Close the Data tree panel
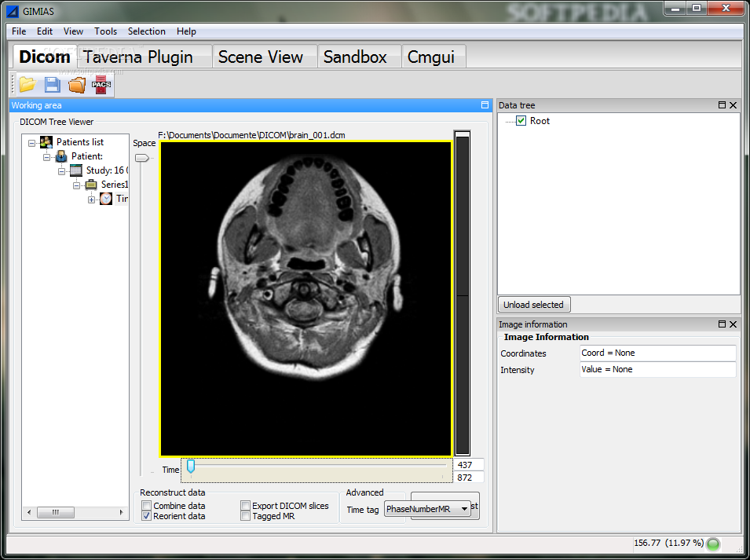Screen dimensions: 750x560 pyautogui.click(x=733, y=104)
